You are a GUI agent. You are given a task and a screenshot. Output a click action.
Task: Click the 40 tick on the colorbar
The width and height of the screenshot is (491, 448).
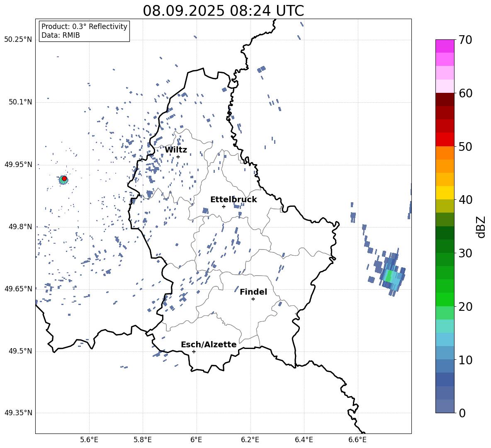click(x=465, y=200)
